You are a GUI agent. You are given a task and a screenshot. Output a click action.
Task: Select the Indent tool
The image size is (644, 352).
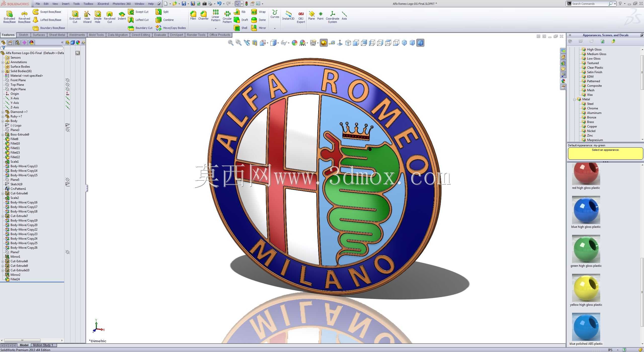(x=122, y=15)
